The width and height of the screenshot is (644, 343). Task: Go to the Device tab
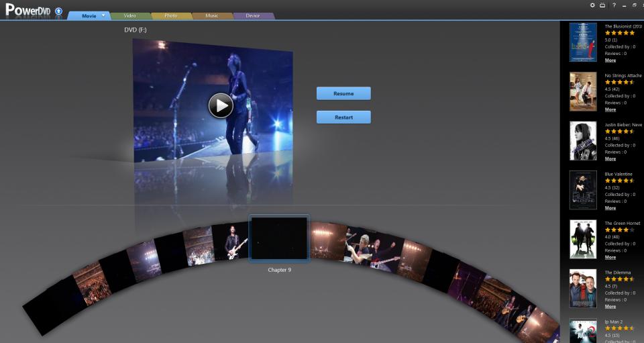253,15
